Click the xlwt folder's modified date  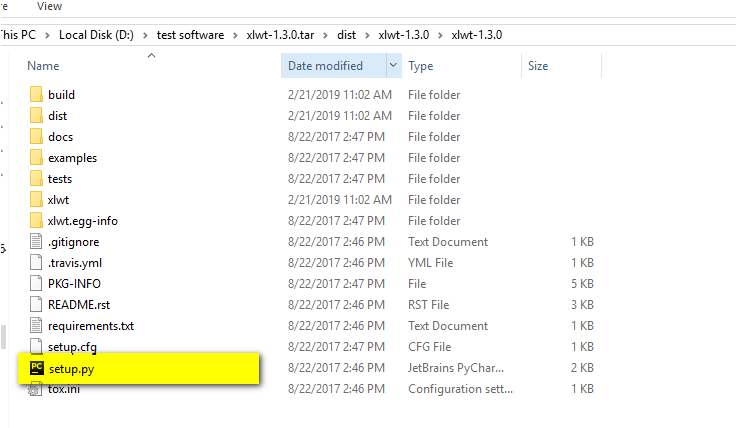click(340, 200)
